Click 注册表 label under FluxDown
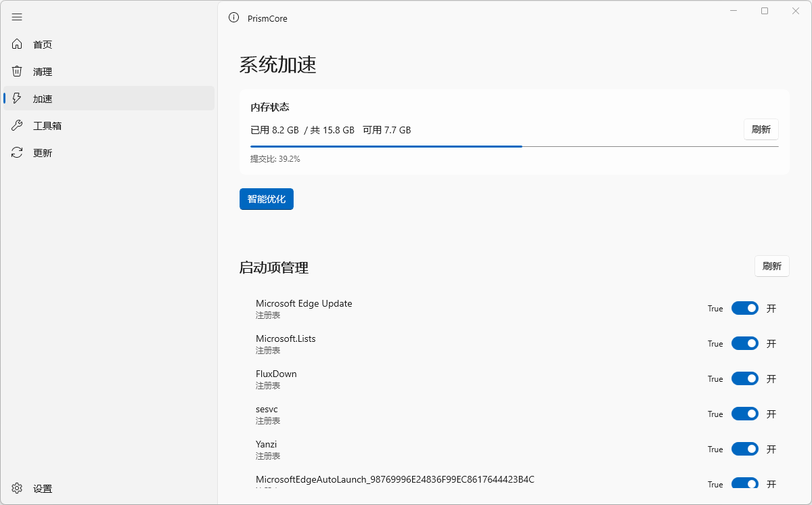 click(x=268, y=386)
